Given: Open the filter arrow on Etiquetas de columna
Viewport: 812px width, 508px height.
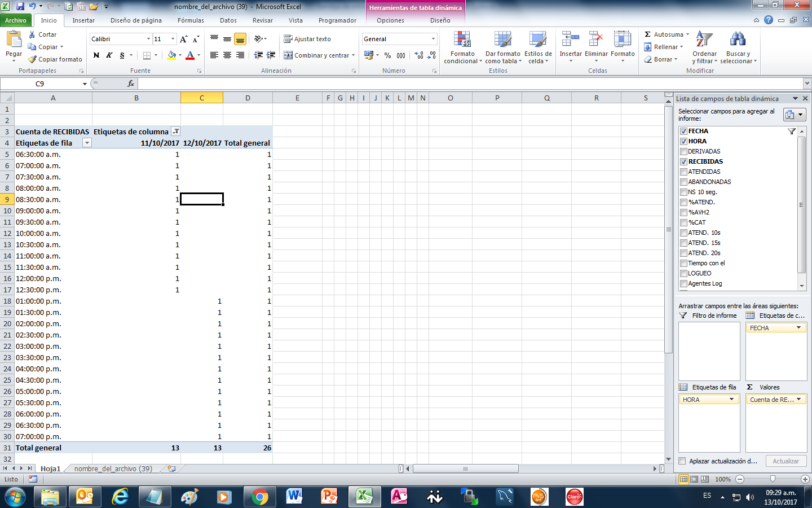Looking at the screenshot, I should tap(175, 130).
